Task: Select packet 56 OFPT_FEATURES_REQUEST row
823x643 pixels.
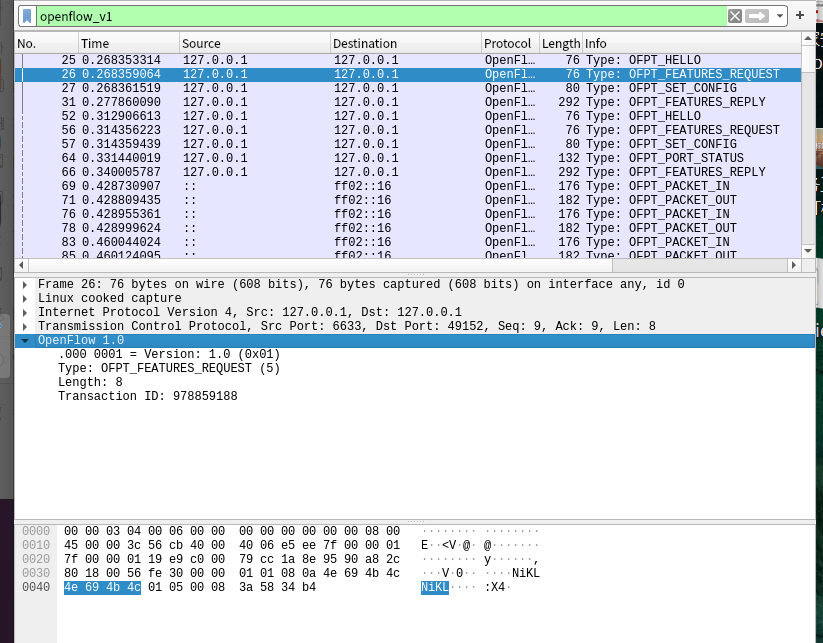Action: coord(408,130)
